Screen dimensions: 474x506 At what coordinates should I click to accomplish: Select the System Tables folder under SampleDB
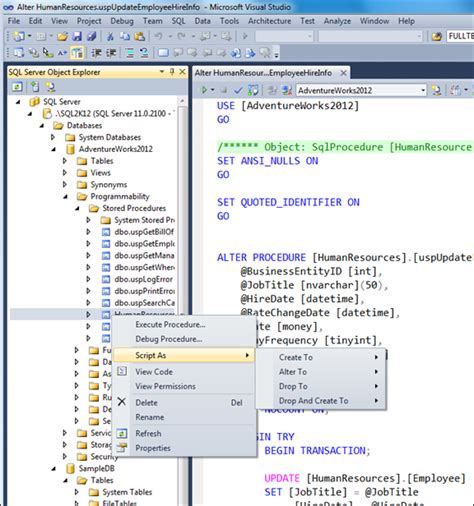[x=127, y=492]
